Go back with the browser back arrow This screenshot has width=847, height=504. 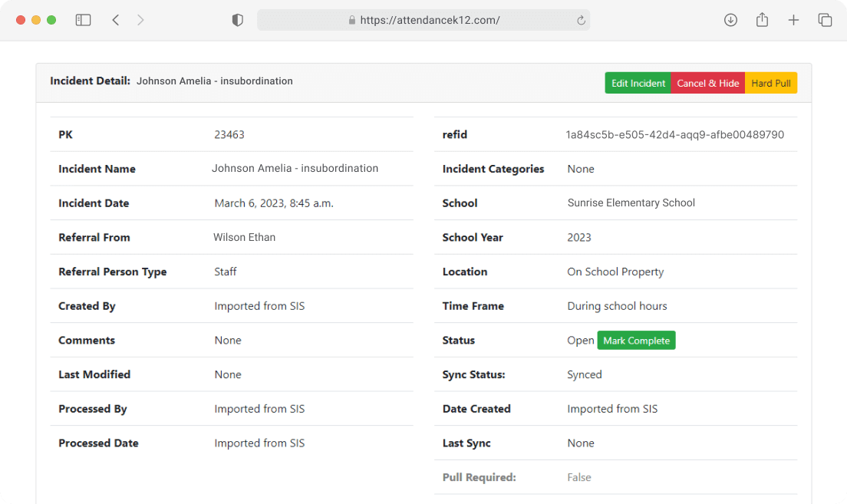pos(116,20)
